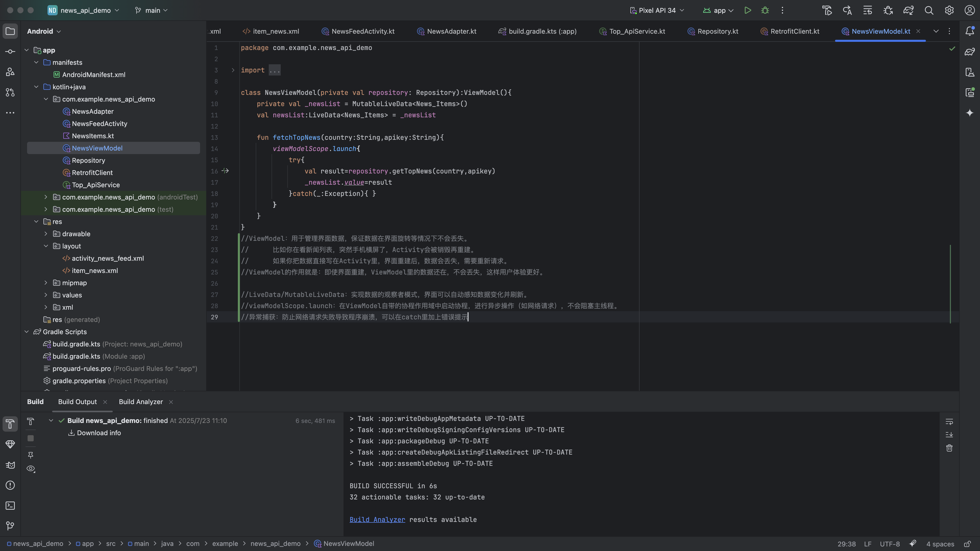The image size is (980, 551).
Task: Open more run actions vertical dots
Action: 782,10
